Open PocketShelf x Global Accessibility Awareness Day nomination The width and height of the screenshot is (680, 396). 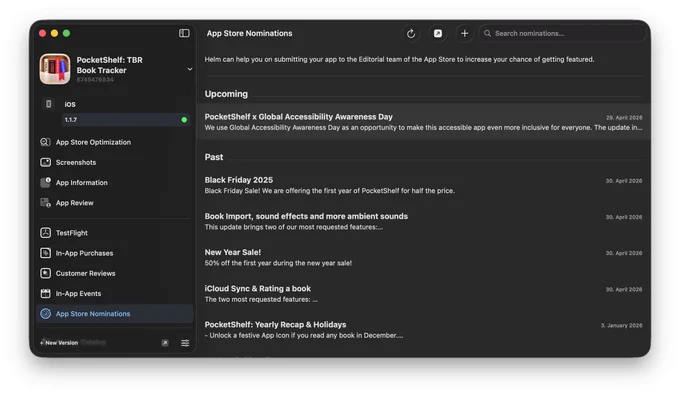tap(423, 122)
